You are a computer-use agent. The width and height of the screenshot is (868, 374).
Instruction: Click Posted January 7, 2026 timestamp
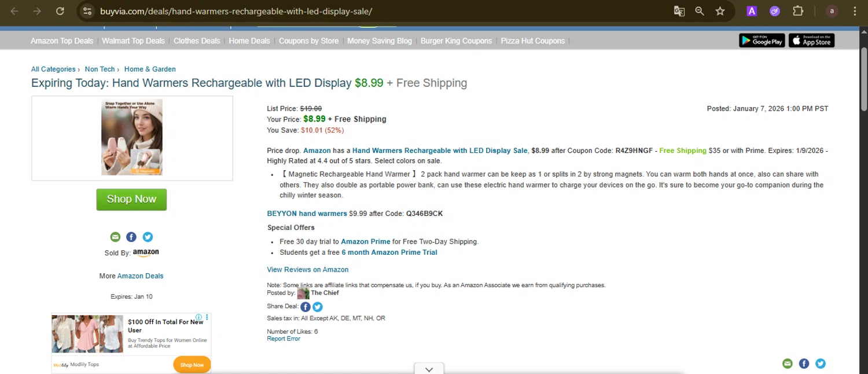click(x=767, y=109)
